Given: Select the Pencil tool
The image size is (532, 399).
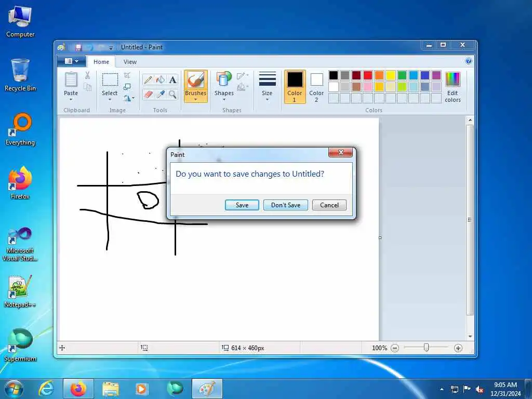Looking at the screenshot, I should (x=148, y=79).
